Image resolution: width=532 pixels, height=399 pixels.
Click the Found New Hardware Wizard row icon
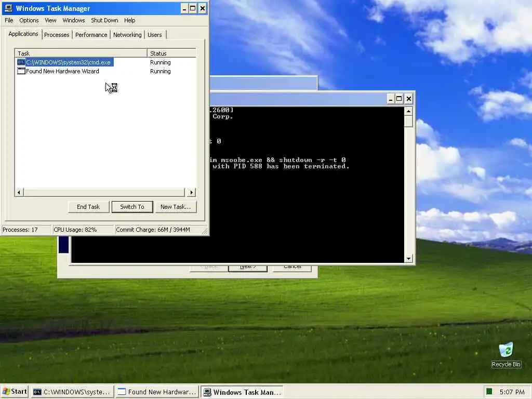(21, 71)
